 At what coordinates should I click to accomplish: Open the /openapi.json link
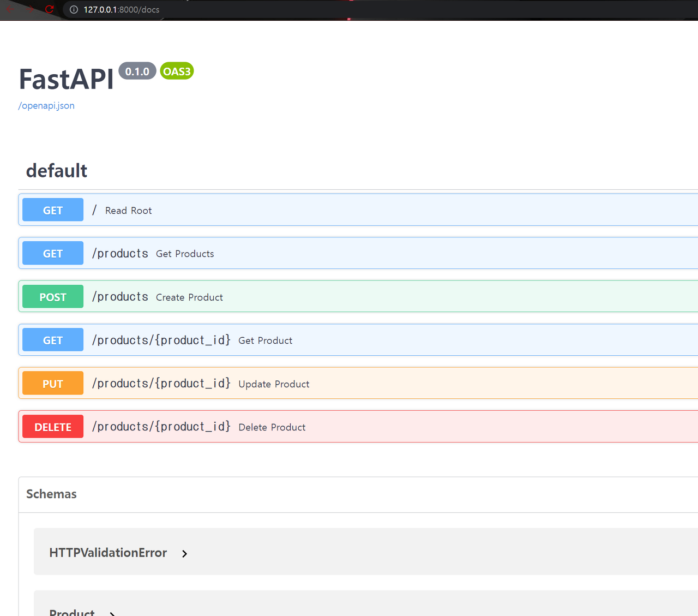click(46, 106)
